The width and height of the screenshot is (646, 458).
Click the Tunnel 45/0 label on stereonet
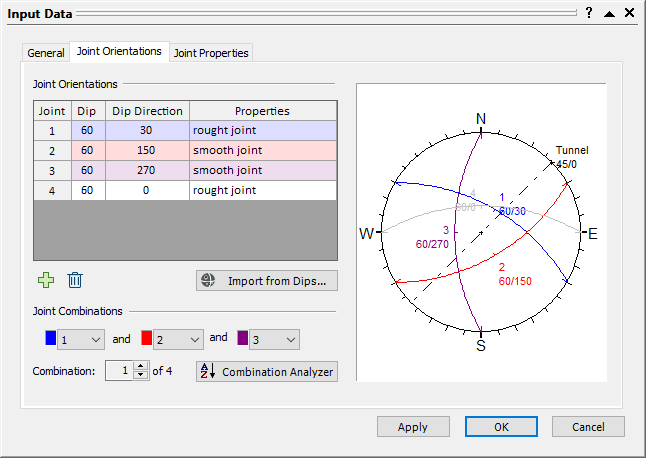click(x=572, y=157)
